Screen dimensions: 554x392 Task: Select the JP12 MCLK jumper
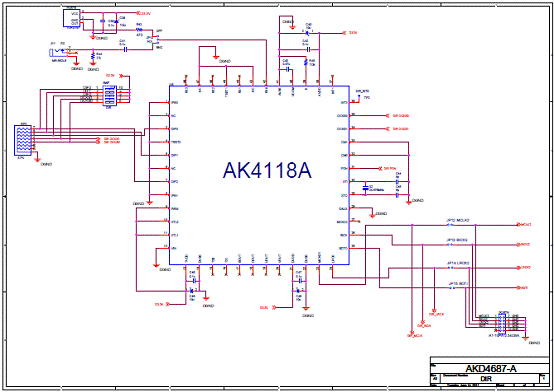click(x=450, y=224)
